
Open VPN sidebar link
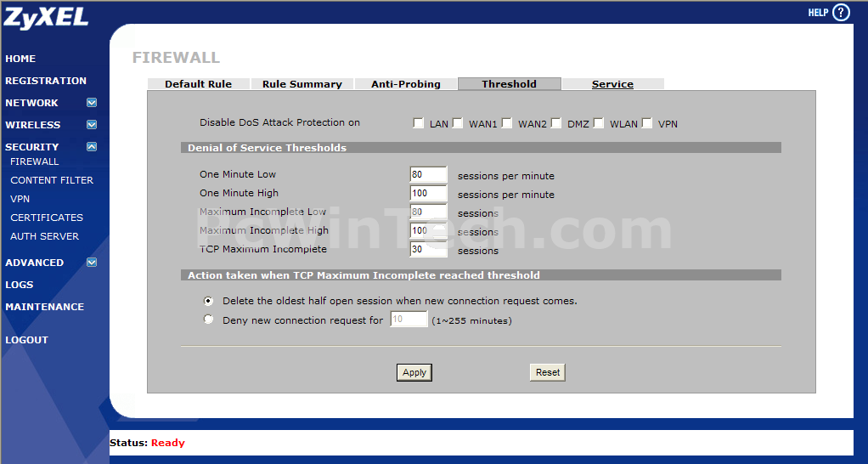20,199
